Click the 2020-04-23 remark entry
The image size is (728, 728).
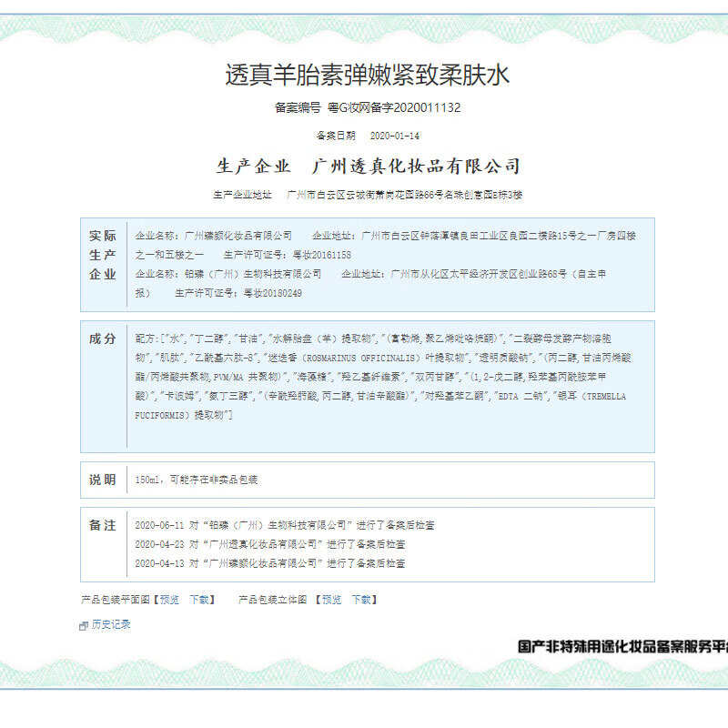(269, 544)
